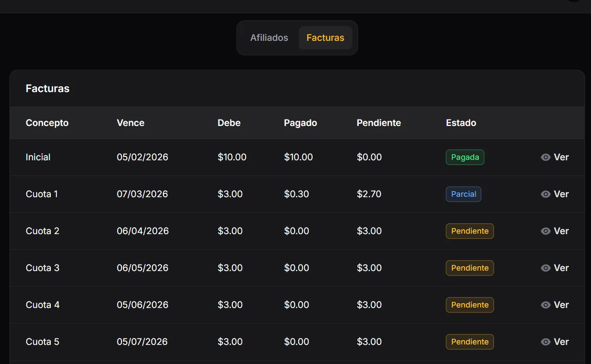Click the eye icon in the Inicial row

(546, 157)
